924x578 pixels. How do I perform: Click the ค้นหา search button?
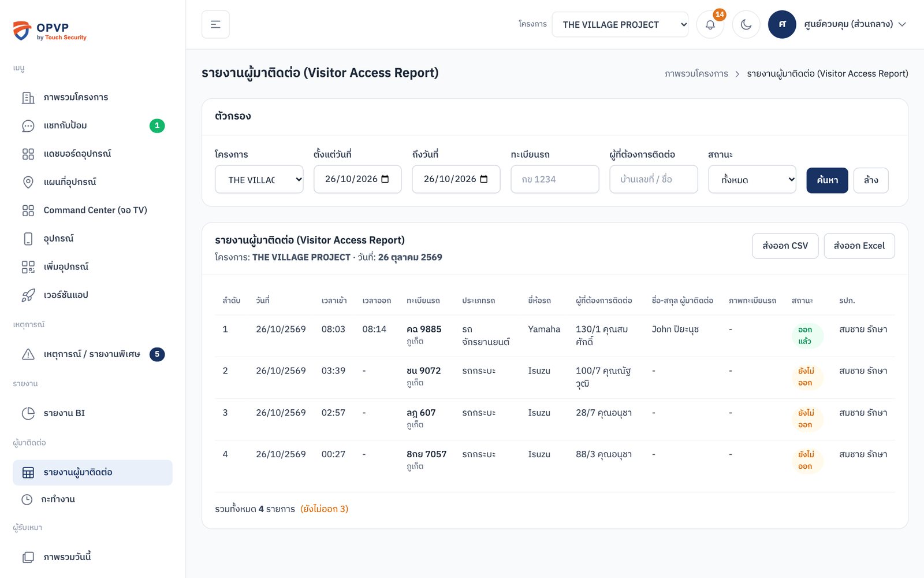(x=827, y=180)
